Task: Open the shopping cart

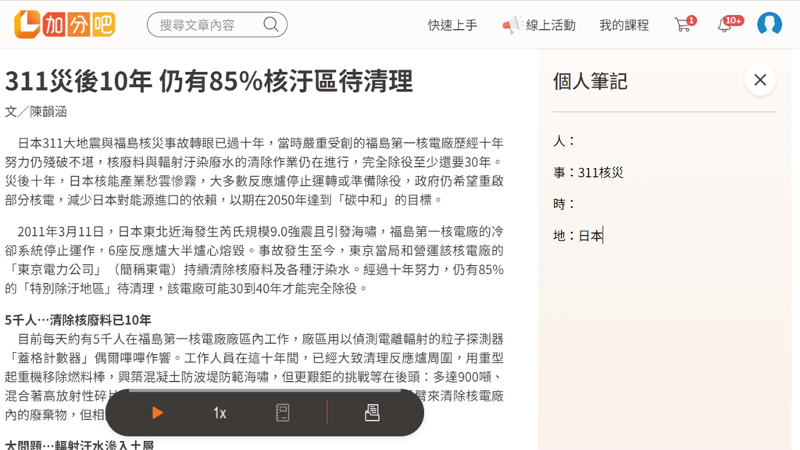Action: click(683, 25)
